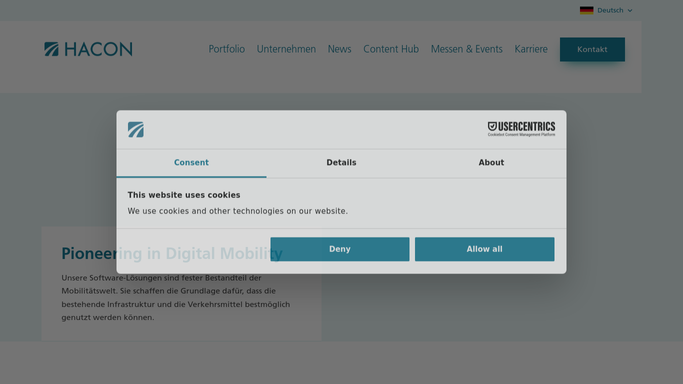Expand the Deutsch language dropdown chevron

[630, 10]
